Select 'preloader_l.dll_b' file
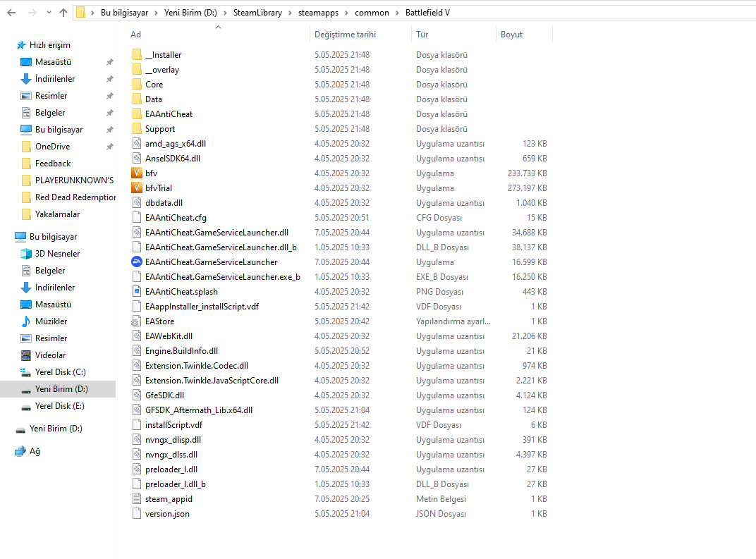The image size is (756, 559). [x=176, y=484]
